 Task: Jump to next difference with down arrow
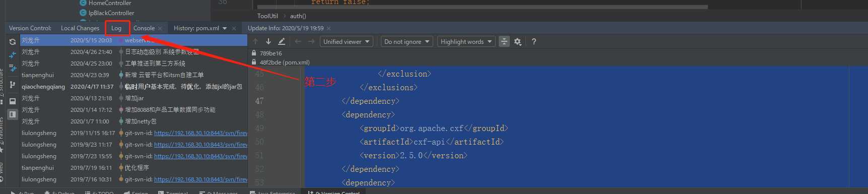[269, 41]
